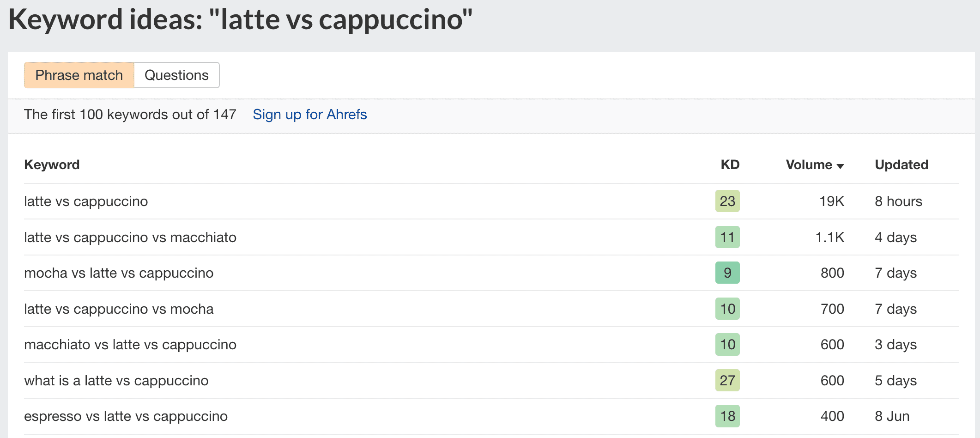
Task: Choose "what is a latte vs cappuccino"
Action: (116, 381)
